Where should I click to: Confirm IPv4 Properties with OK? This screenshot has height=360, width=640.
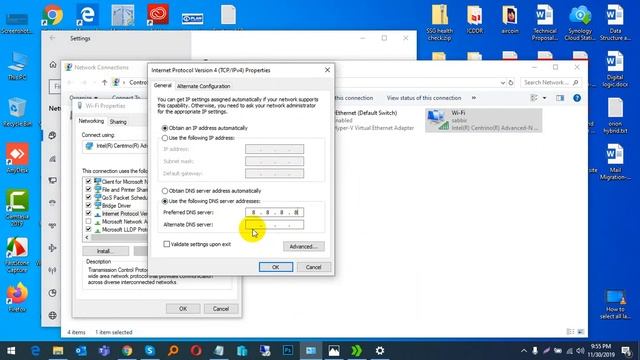pyautogui.click(x=276, y=267)
